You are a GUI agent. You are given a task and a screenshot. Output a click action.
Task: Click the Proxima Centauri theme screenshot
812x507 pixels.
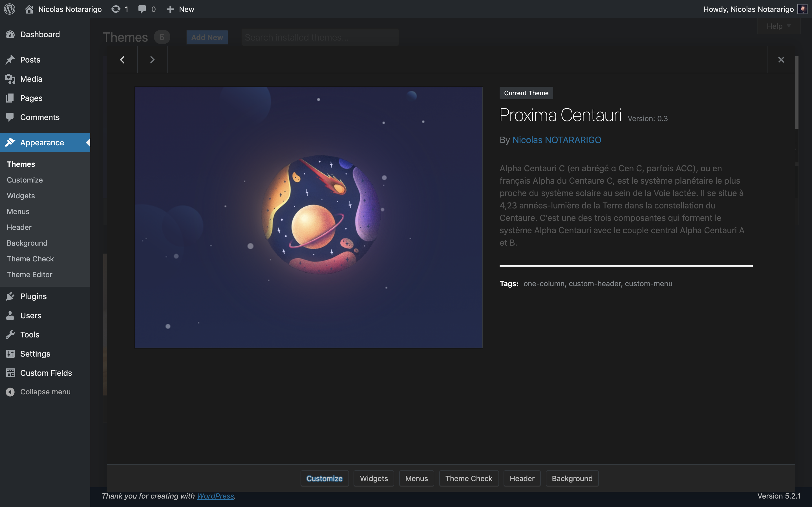click(308, 217)
